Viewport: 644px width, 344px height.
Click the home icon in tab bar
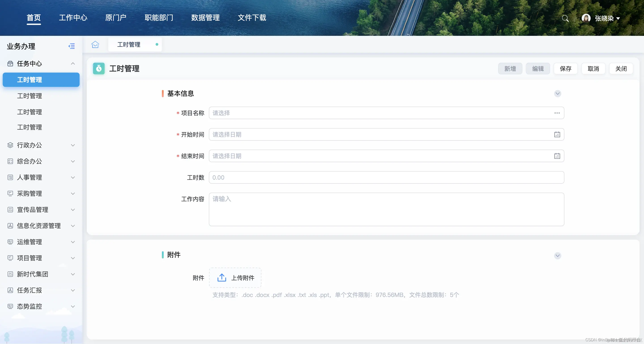(x=95, y=45)
